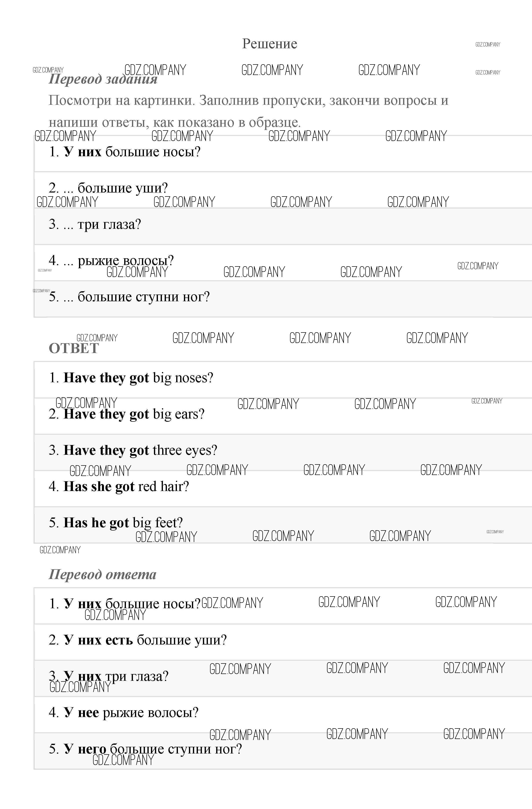This screenshot has width=532, height=809.
Task: Select answer "Have they got three eyes?"
Action: tap(133, 450)
